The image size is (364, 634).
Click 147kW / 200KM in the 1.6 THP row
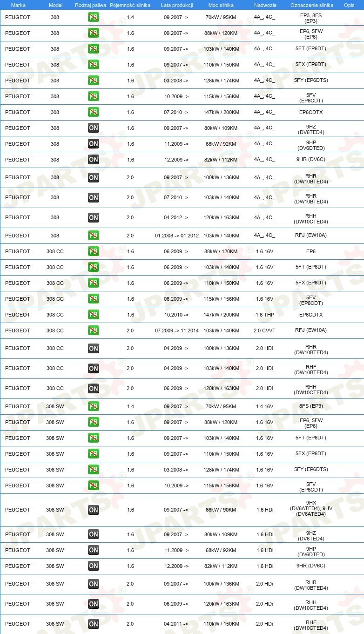[221, 315]
